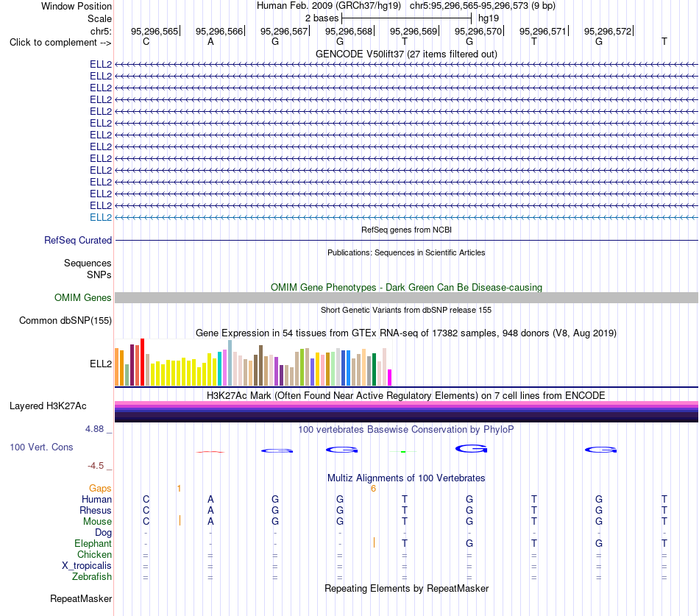Select the 'Rhesus' alignment row label
The image size is (699, 616).
[96, 510]
